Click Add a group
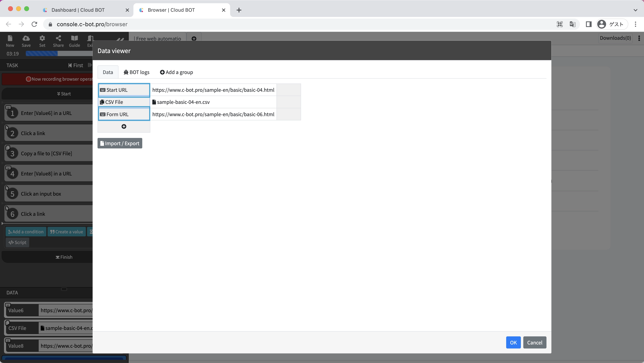Image resolution: width=644 pixels, height=363 pixels. point(177,72)
